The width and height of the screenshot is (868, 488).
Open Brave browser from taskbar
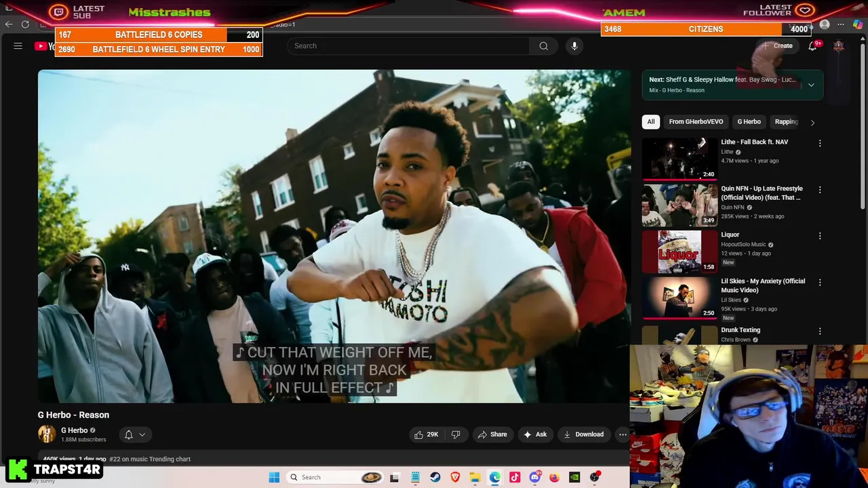pos(455,477)
